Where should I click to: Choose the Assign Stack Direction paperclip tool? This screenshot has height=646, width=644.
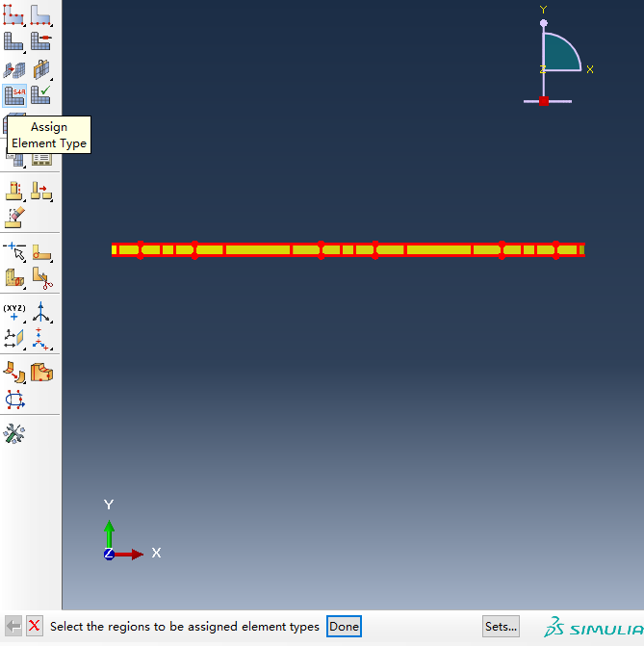point(41,69)
